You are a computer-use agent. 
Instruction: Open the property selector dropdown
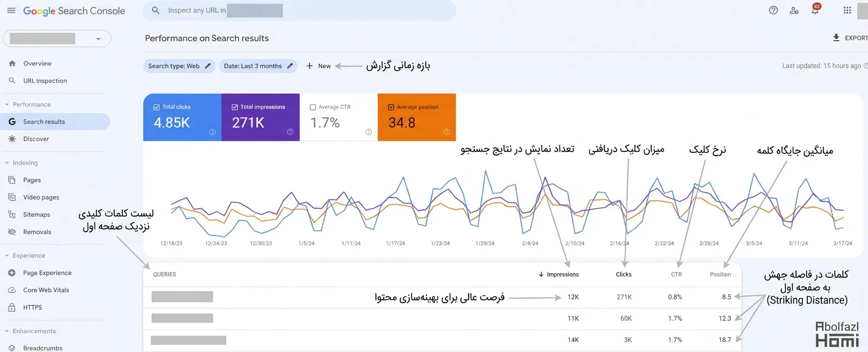tap(98, 39)
